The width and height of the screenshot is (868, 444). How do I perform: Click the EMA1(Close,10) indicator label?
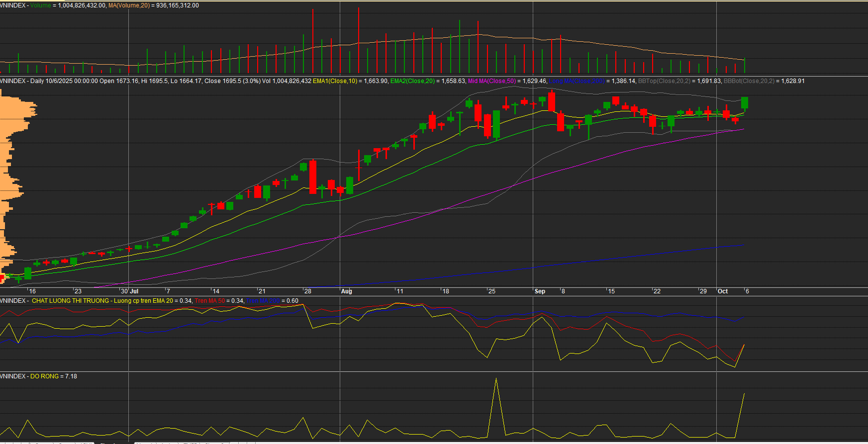(335, 81)
